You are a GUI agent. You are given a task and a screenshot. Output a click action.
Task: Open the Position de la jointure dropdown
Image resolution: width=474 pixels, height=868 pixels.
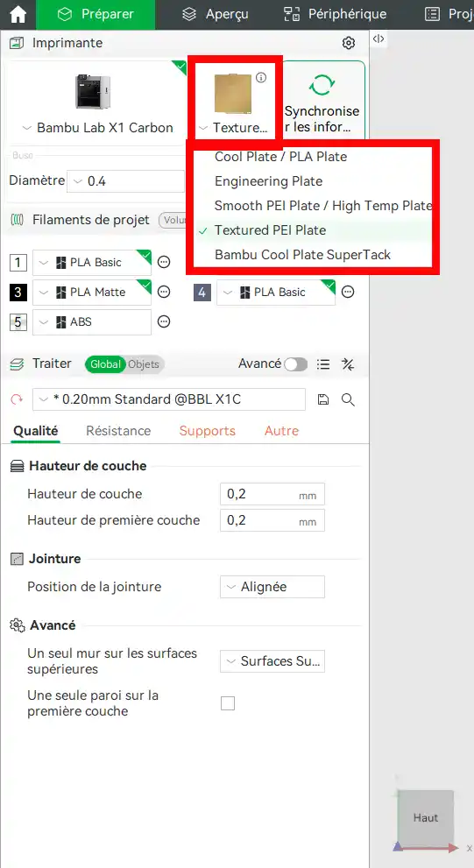[x=272, y=587]
